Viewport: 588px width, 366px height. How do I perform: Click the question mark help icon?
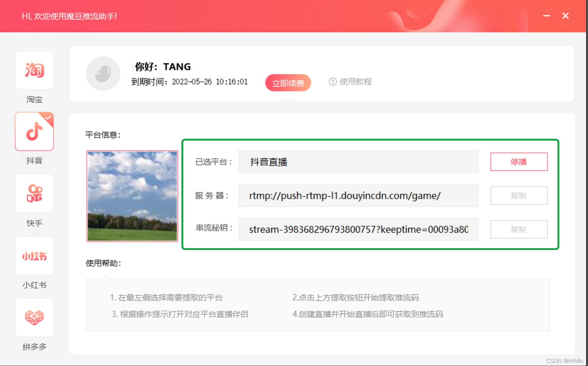333,82
